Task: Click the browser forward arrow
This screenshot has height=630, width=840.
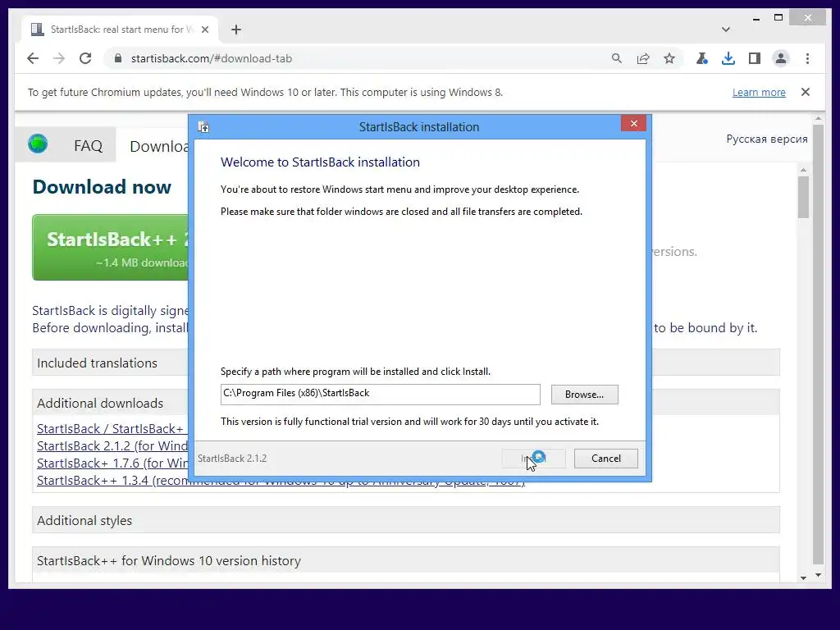Action: click(x=59, y=58)
